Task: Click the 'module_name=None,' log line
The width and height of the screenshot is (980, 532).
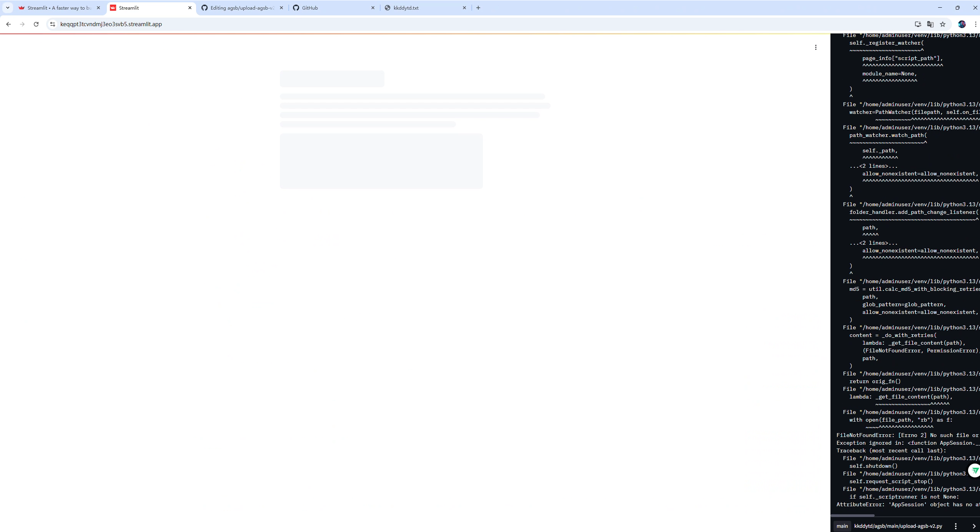Action: (890, 73)
